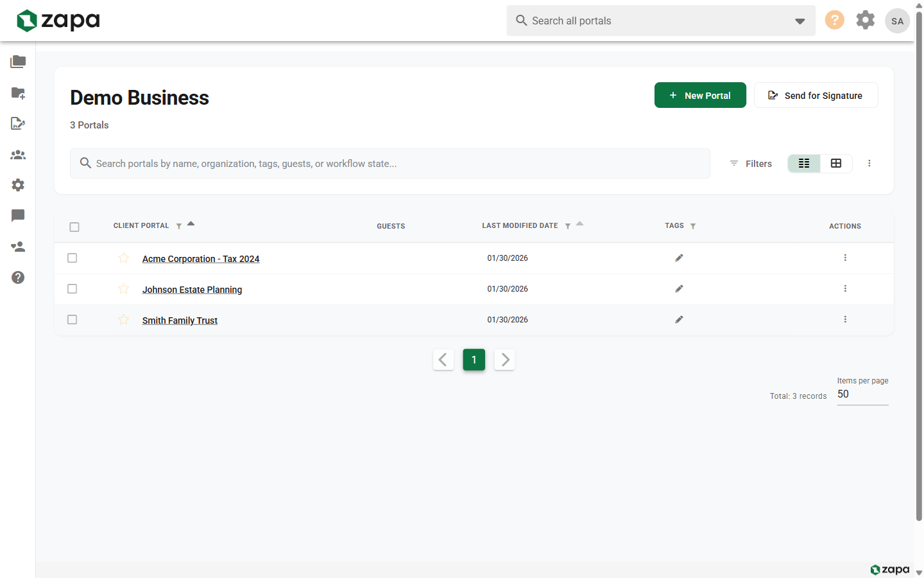Filter the Last Modified Date column

coord(568,226)
